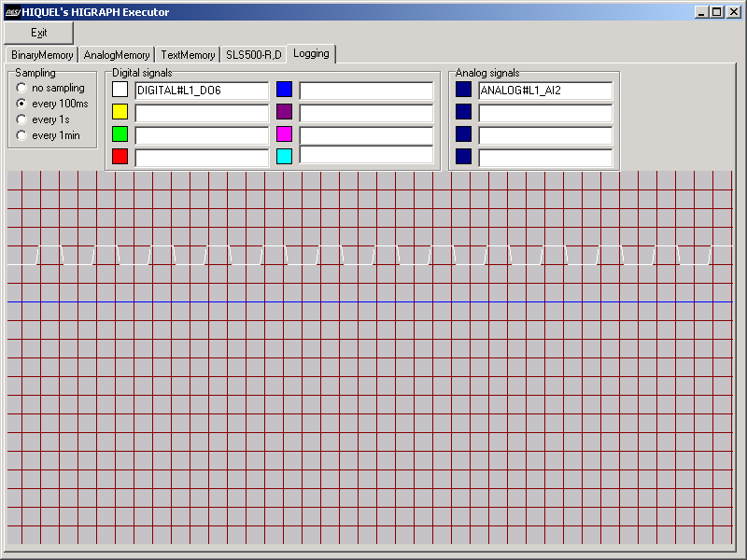Minimize the HIGRAPH Executor window
Image resolution: width=747 pixels, height=560 pixels.
click(701, 12)
